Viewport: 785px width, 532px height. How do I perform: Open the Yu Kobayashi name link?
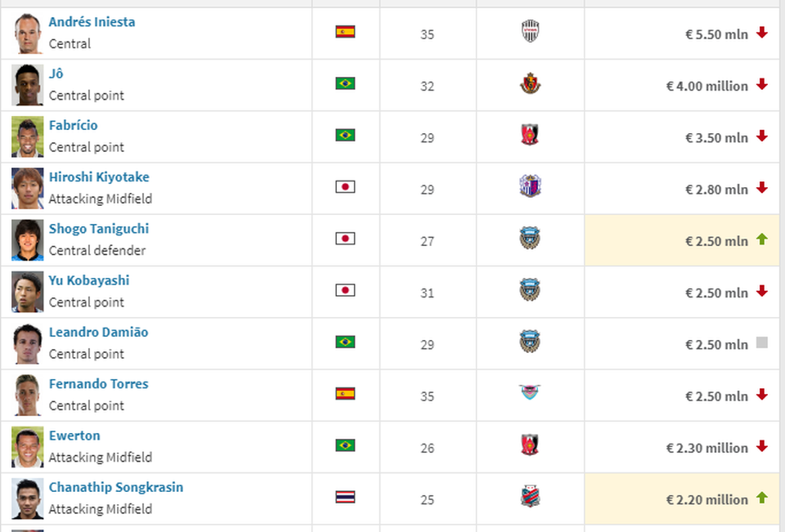(89, 280)
